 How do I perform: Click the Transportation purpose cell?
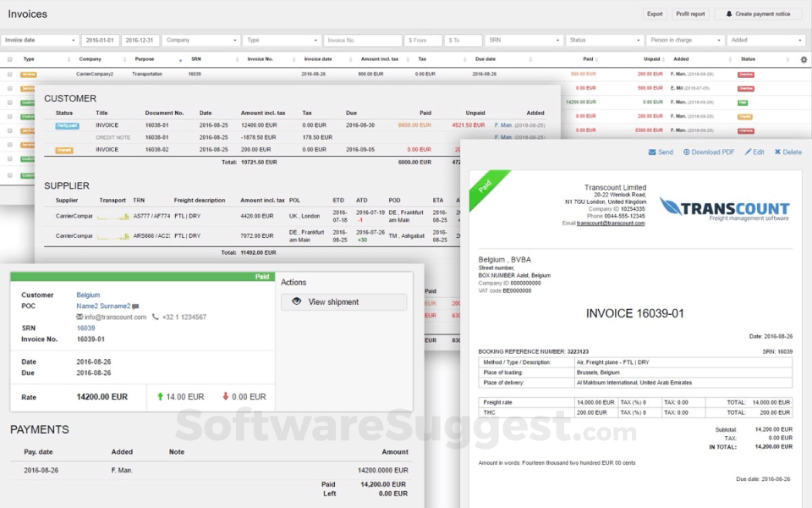pyautogui.click(x=147, y=75)
